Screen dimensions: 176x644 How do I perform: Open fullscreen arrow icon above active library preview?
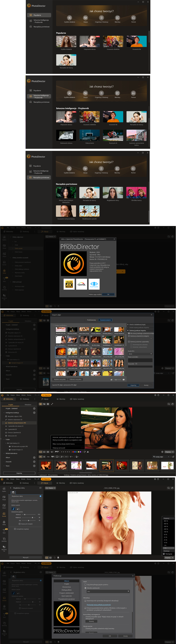[x=52, y=404]
